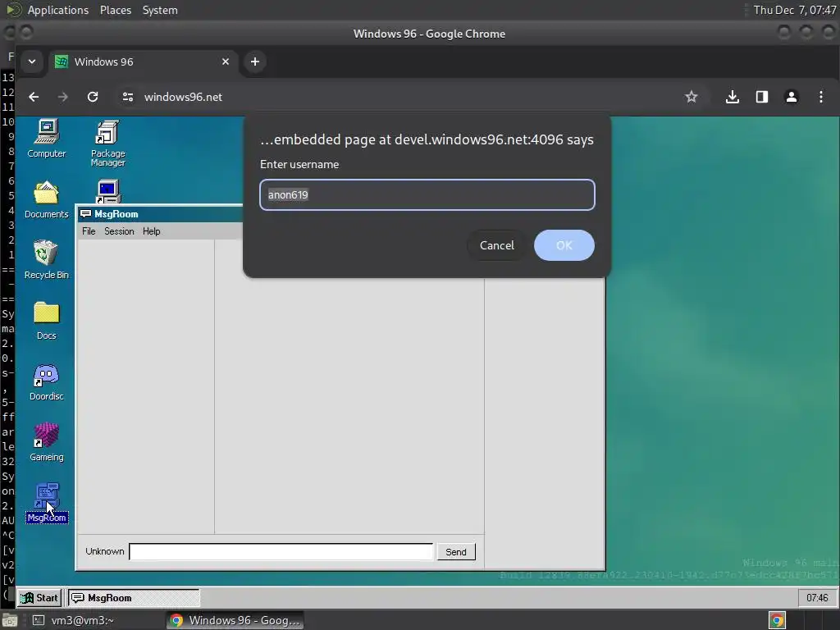
Task: Click the date and time in top panel
Action: pyautogui.click(x=794, y=10)
